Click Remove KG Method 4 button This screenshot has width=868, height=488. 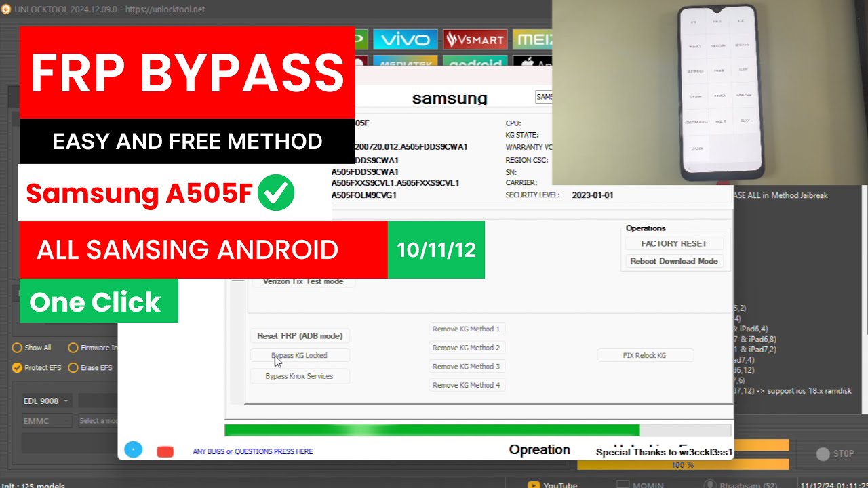466,385
